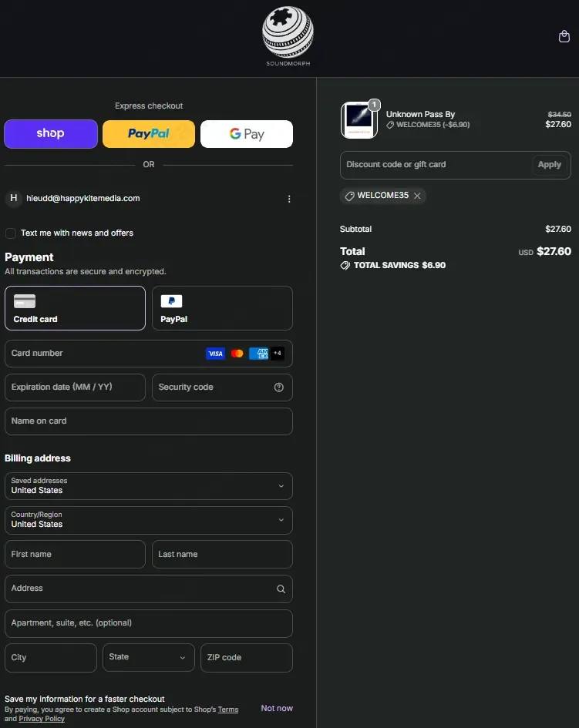The image size is (579, 728).
Task: Choose Google Pay express checkout
Action: 246,134
